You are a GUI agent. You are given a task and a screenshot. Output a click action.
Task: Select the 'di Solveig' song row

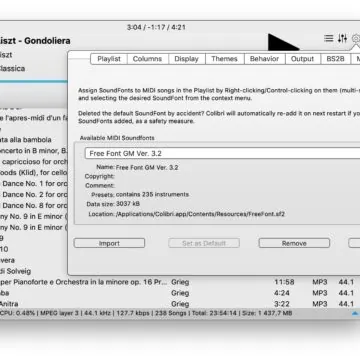[x=34, y=271]
